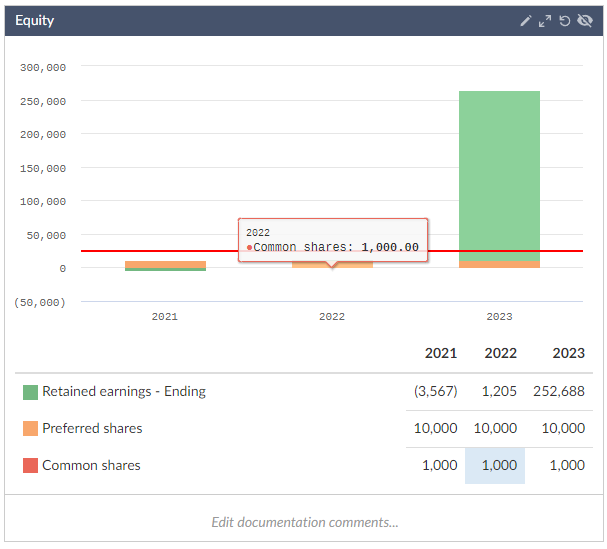Image resolution: width=607 pixels, height=549 pixels.
Task: Select the Preferred shares row label
Action: (x=92, y=429)
